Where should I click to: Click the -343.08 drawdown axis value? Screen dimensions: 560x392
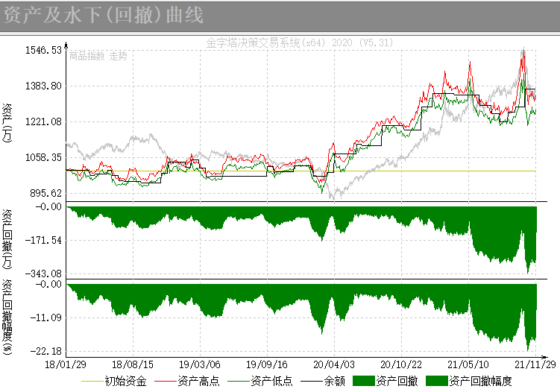click(43, 274)
